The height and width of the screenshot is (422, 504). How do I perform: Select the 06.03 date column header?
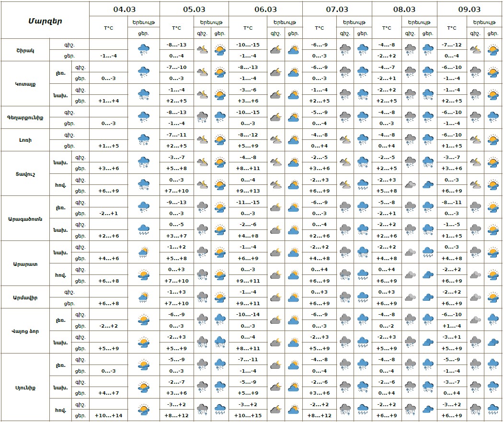pos(265,9)
